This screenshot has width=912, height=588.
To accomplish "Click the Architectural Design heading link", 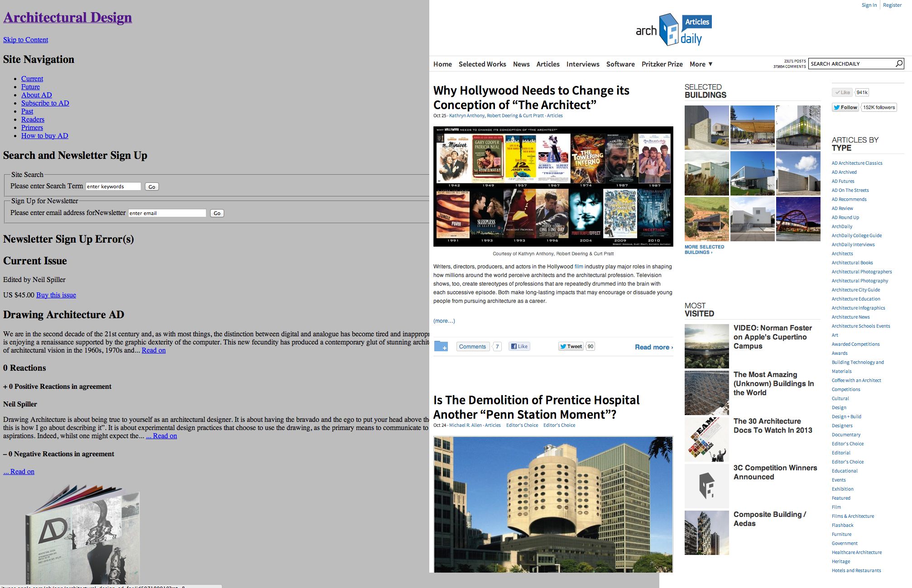I will [x=67, y=17].
